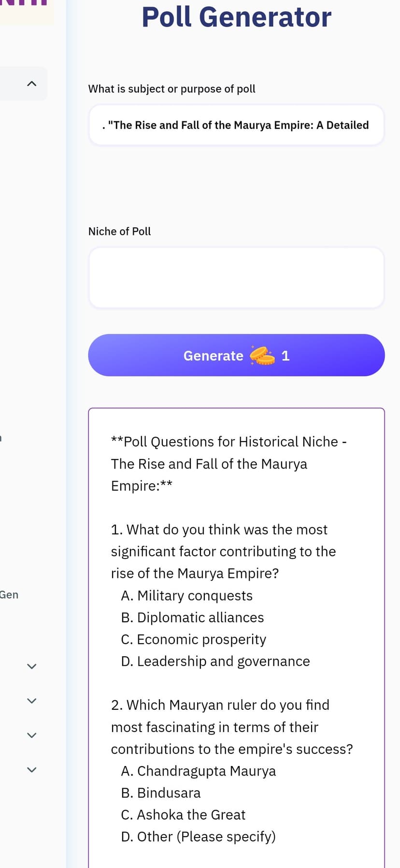Click question 2 about Mauryan ruler
The image size is (400, 868).
tap(232, 727)
